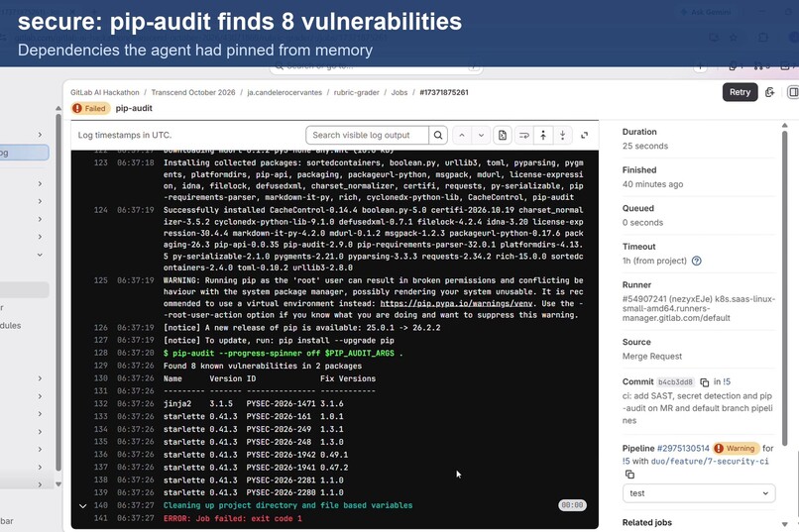This screenshot has width=799, height=532.
Task: Collapse the expanded left sidebar section chevron
Action: (40, 255)
